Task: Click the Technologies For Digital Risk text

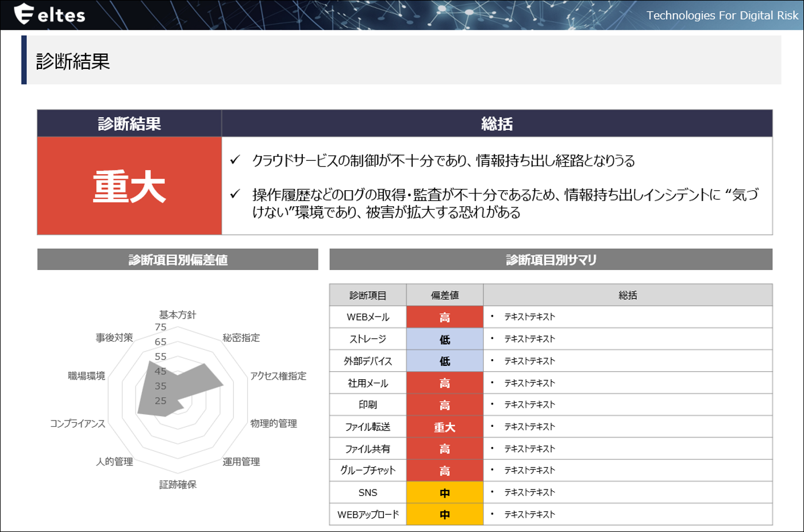Action: (722, 16)
